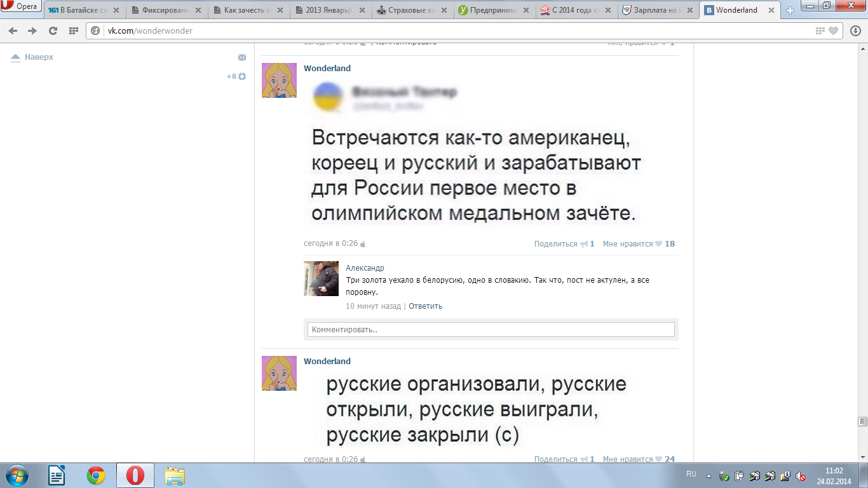Click the Opera icon in the taskbar
This screenshot has height=488, width=868.
pyautogui.click(x=135, y=475)
